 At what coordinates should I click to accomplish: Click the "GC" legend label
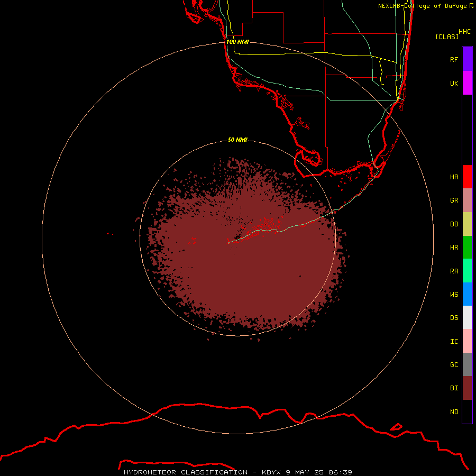(x=454, y=364)
